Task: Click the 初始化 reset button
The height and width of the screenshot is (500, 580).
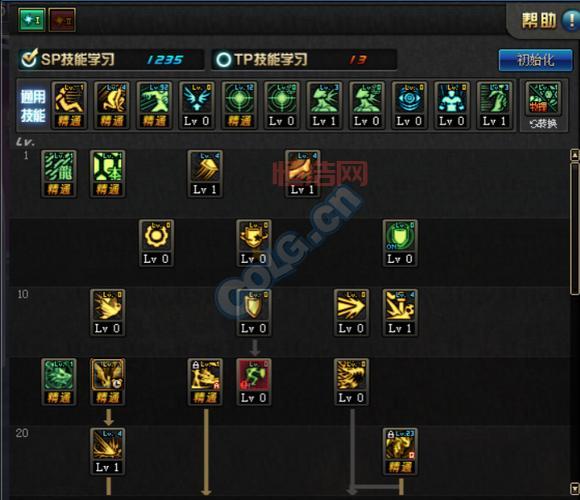Action: coord(535,60)
